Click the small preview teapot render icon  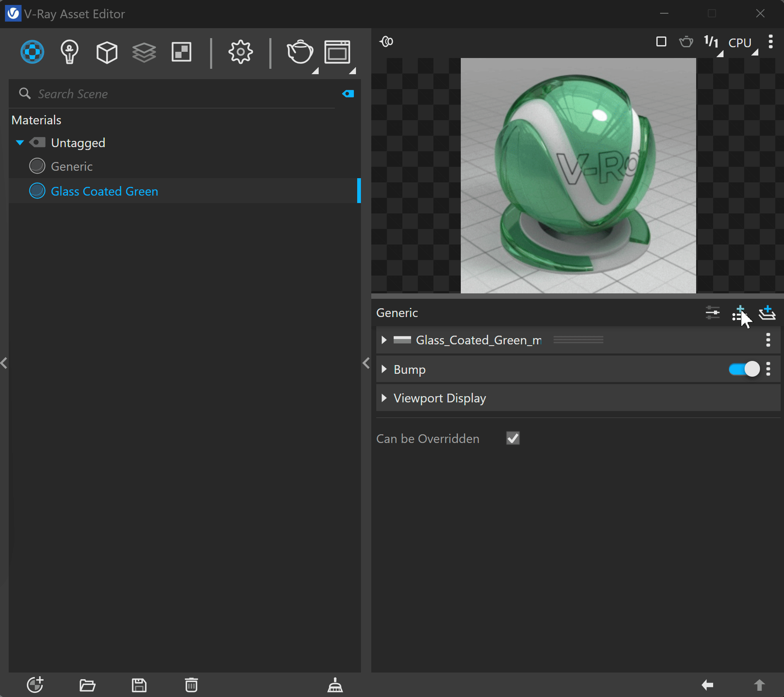686,41
